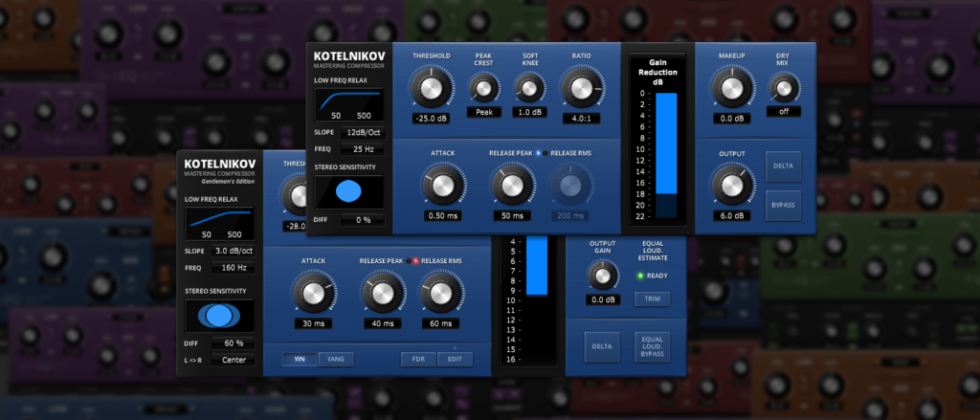Open SLOPE field showing 12dB/Oct
This screenshot has height=420, width=980.
363,133
